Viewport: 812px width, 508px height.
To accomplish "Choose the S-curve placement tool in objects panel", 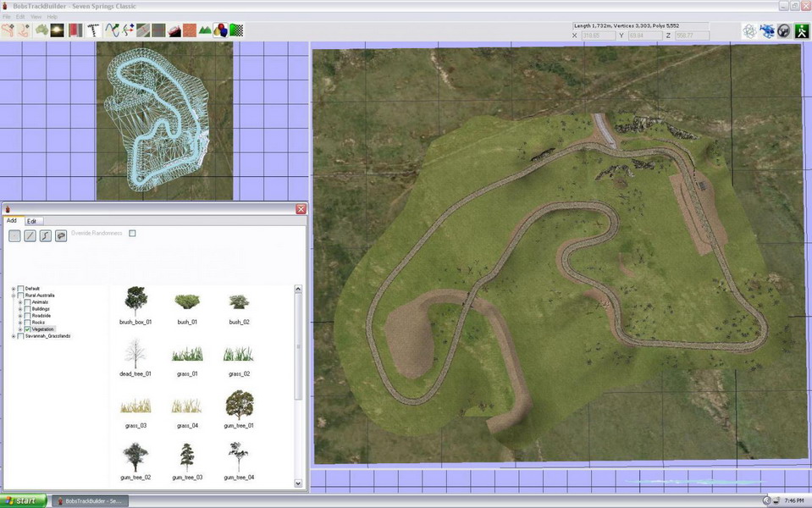I will tap(44, 235).
